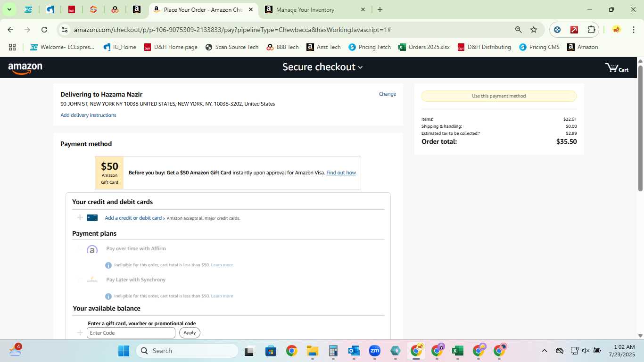Close the Manage Your Inventory tab
Screen dimensions: 644x362
click(x=363, y=9)
